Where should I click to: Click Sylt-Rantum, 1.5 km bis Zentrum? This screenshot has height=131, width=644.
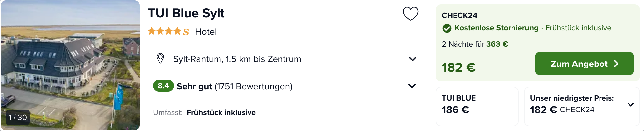pyautogui.click(x=237, y=59)
